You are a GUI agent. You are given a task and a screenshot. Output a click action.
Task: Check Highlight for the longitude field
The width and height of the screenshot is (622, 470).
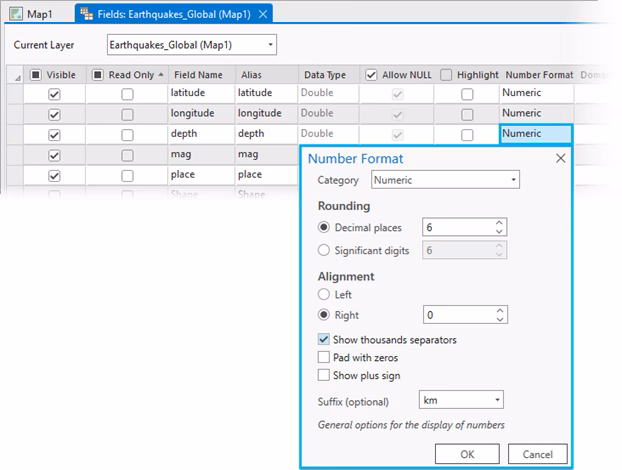tap(467, 115)
